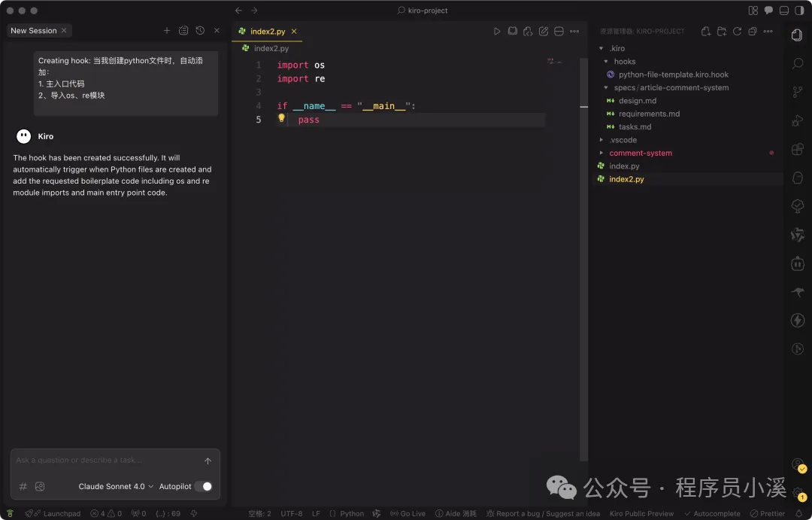Open the Kiro ghost panel in activity bar
Screen dimensions: 812x520
798,178
